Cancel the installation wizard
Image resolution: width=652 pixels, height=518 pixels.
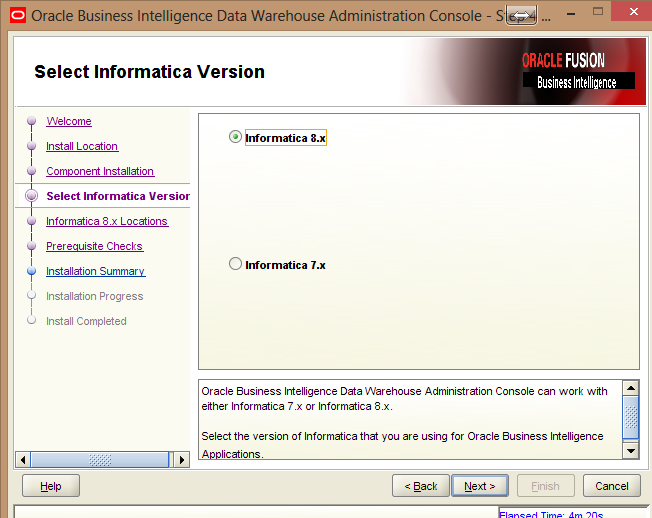tap(611, 486)
